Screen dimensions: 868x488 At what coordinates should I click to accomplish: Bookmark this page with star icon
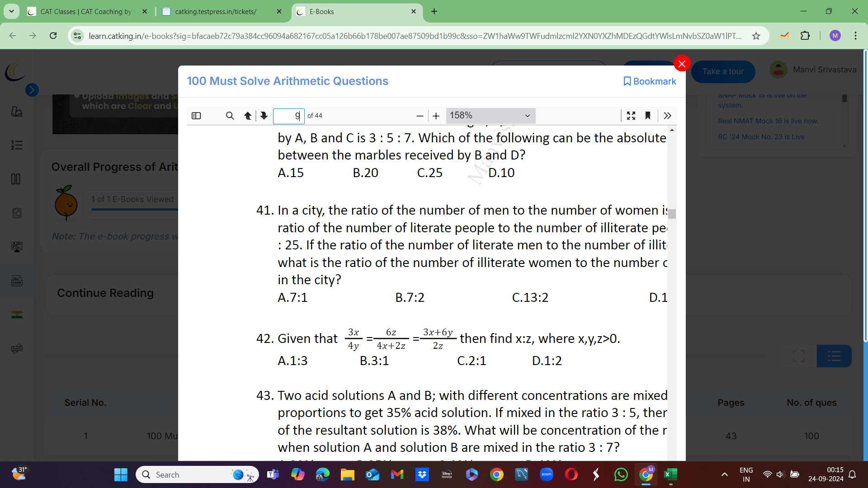coord(756,36)
